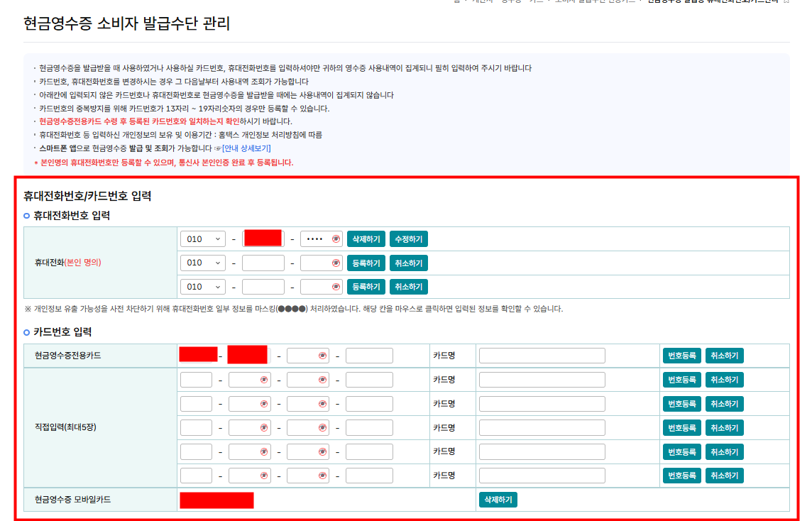
Task: Focus the 카드명 field for 현금영수증전용카드
Action: 542,356
